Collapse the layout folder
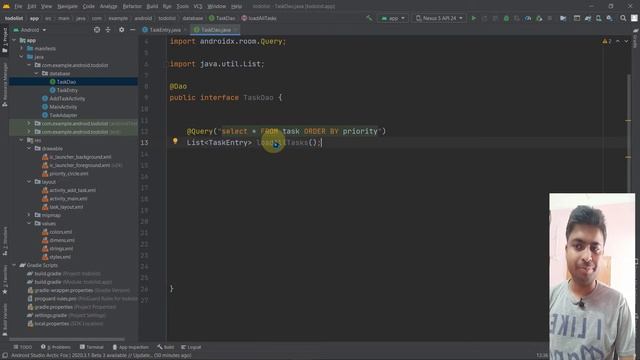Screen dimensions: 640x360 tap(29, 182)
